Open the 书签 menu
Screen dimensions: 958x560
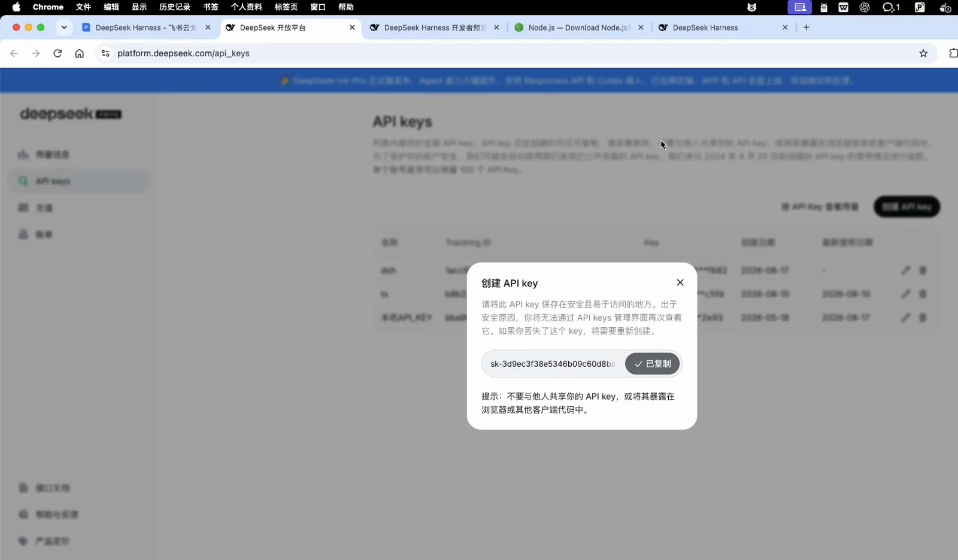211,7
